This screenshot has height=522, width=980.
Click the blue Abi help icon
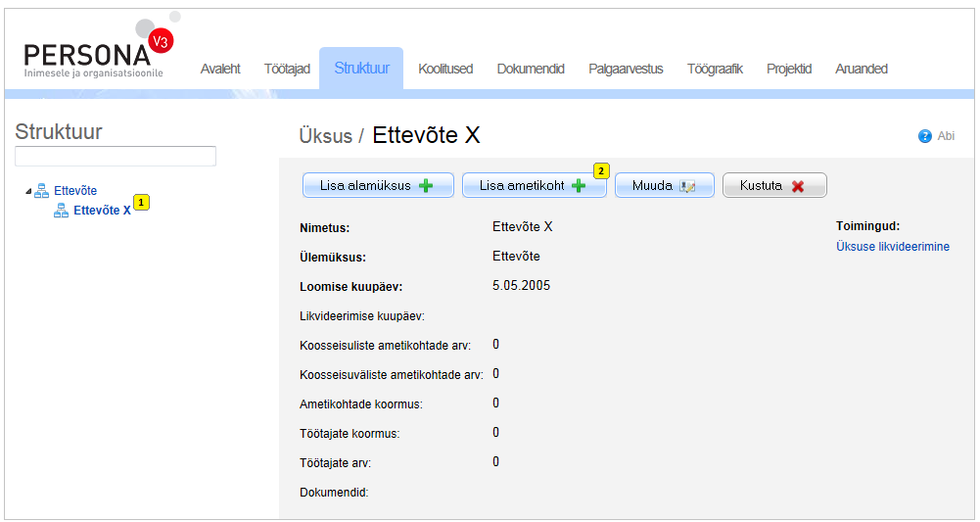coord(924,136)
